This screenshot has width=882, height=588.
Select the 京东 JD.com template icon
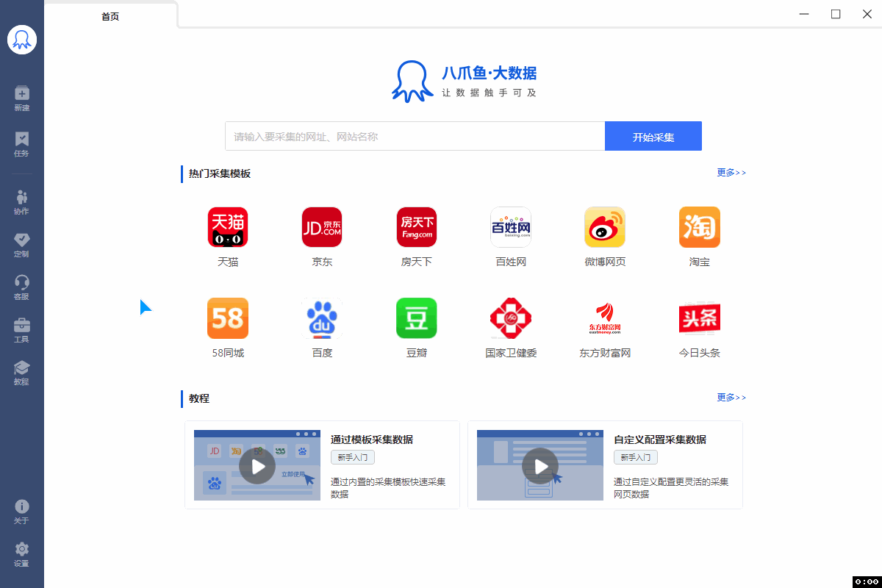322,227
